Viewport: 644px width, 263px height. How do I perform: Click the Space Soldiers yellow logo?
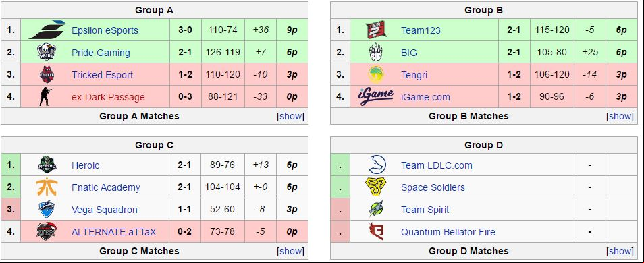pyautogui.click(x=376, y=187)
